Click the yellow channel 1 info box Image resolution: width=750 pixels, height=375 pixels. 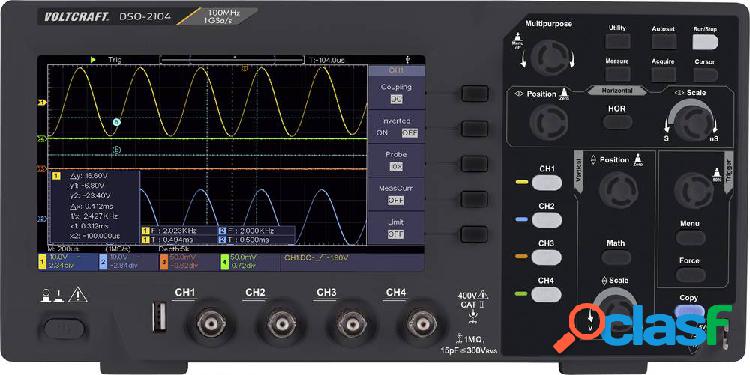67,262
